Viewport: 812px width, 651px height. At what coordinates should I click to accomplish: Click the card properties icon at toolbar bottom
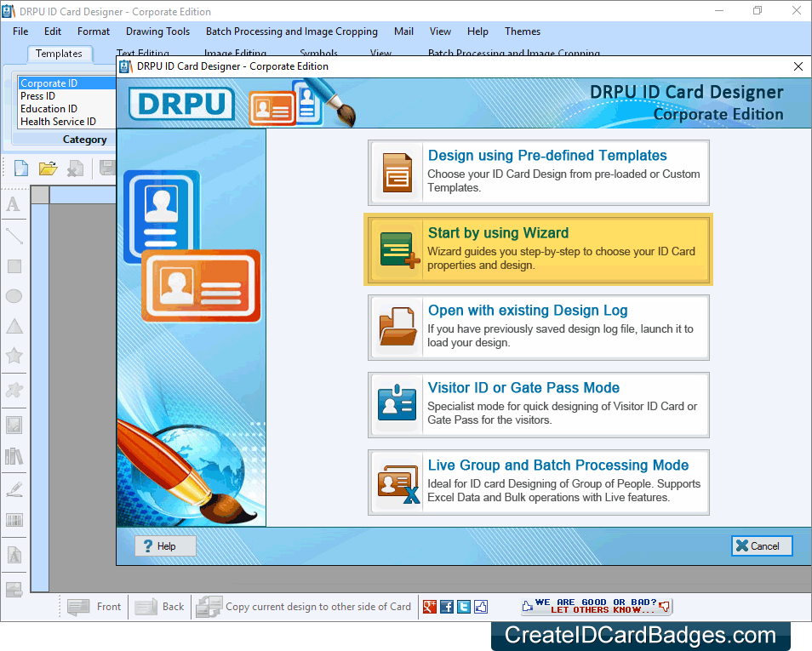tap(14, 590)
